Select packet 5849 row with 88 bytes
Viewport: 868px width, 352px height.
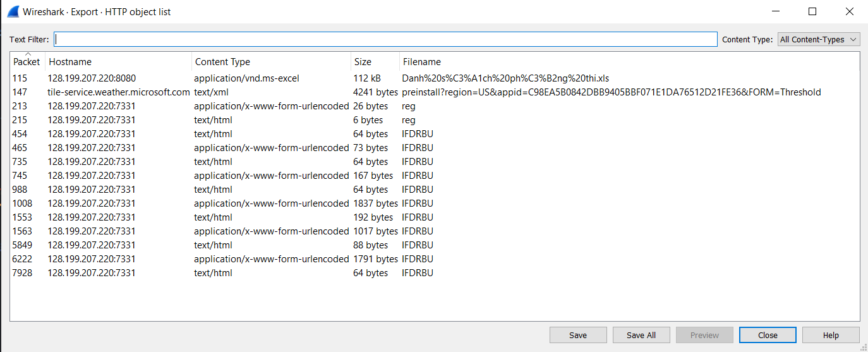[435, 245]
